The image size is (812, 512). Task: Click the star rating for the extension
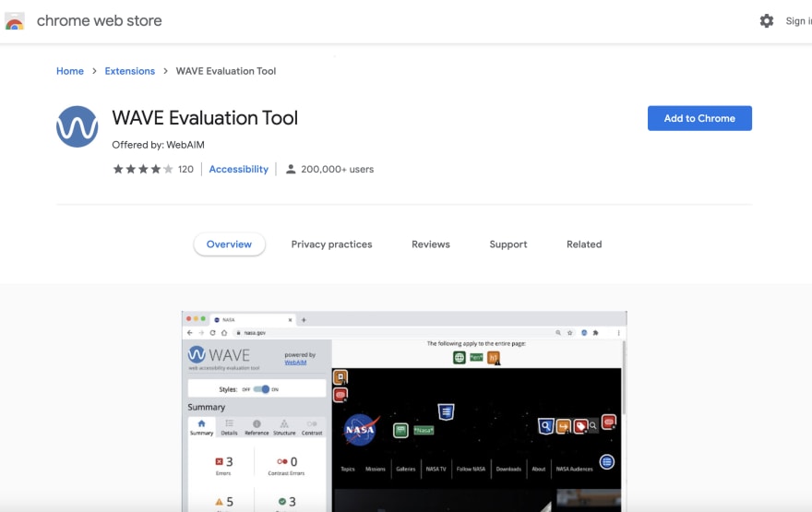pyautogui.click(x=143, y=170)
